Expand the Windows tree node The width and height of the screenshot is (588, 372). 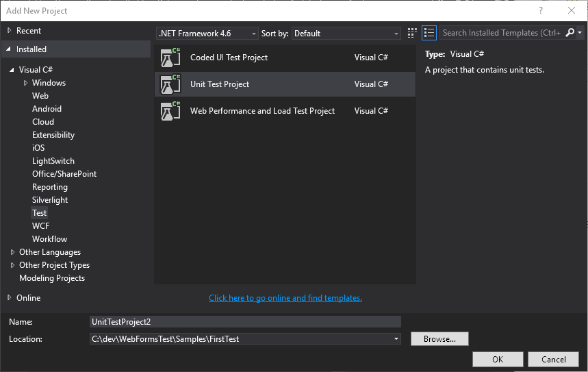pos(25,83)
